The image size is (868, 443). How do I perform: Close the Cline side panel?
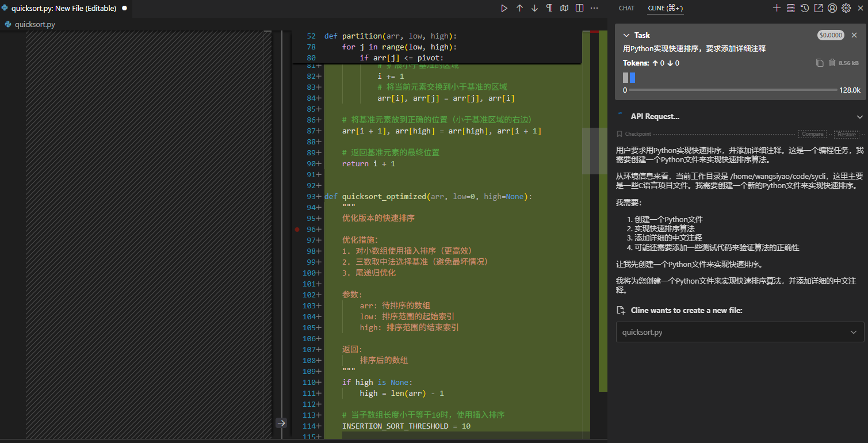click(860, 8)
